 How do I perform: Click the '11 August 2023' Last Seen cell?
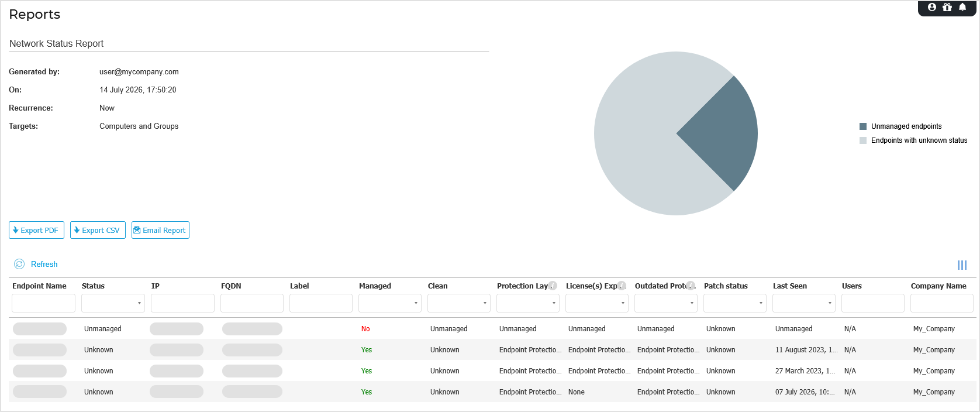point(806,350)
